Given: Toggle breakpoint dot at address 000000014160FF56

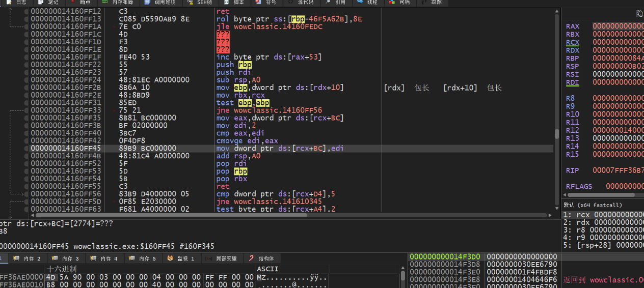Looking at the screenshot, I should coord(26,194).
